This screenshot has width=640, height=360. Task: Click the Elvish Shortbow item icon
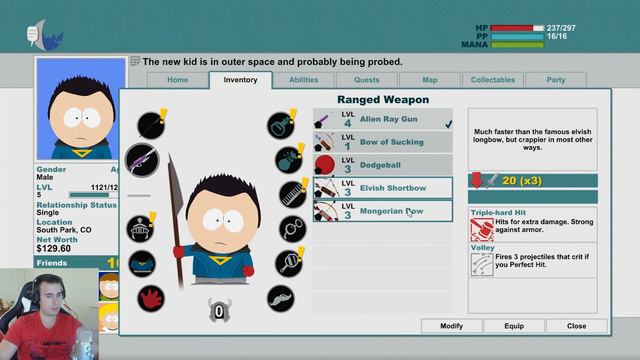[326, 188]
